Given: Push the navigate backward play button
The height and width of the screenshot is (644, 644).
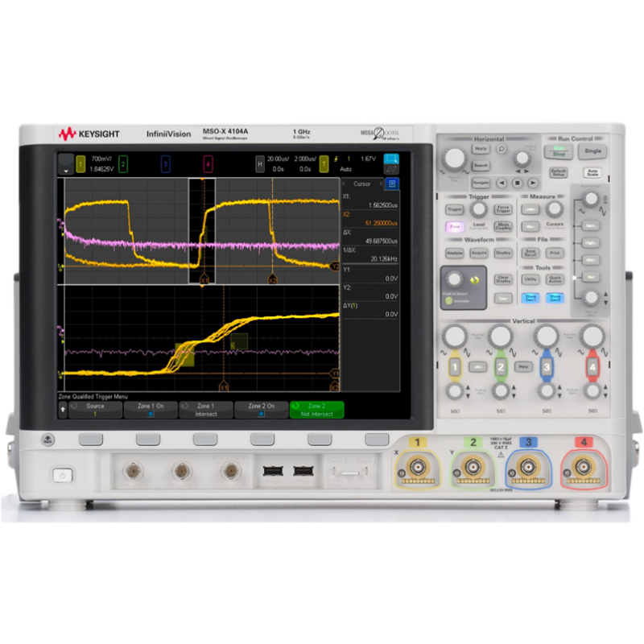Looking at the screenshot, I should pos(502,183).
